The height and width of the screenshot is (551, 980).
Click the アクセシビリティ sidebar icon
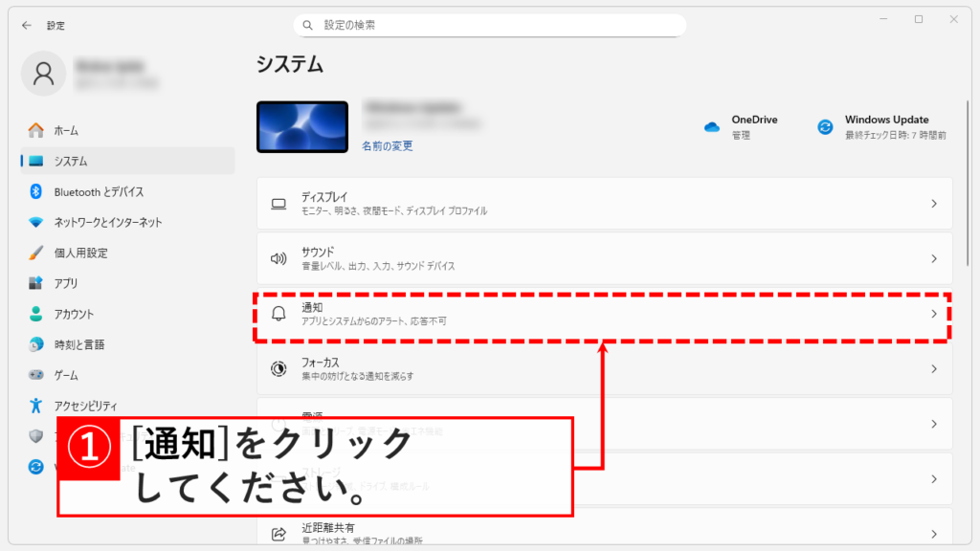(x=36, y=406)
